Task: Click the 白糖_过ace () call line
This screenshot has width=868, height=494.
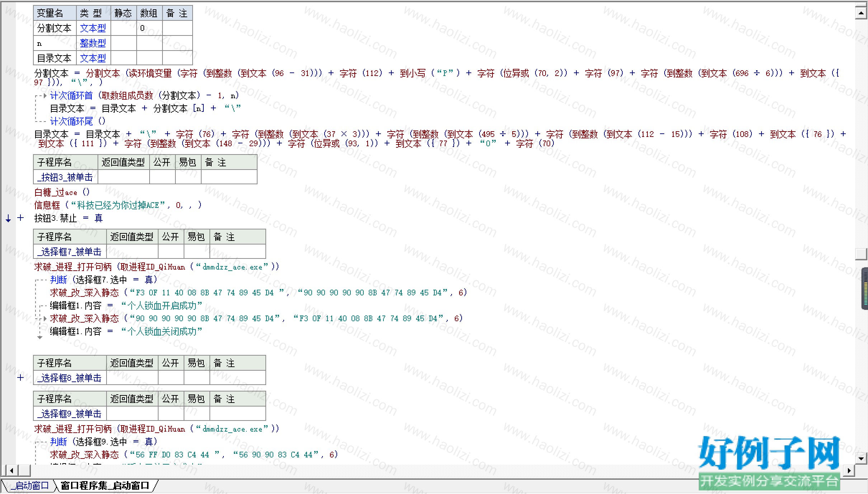Action: coord(62,192)
